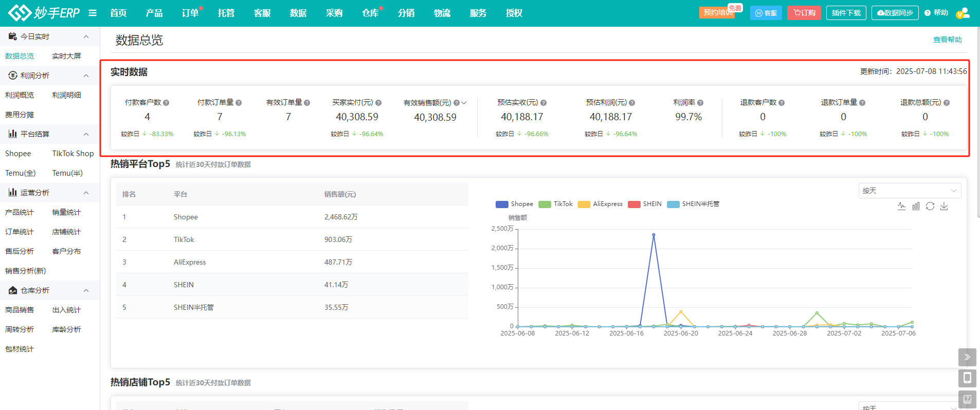This screenshot has width=980, height=410.
Task: Open Temu(全) settlement in sidebar
Action: click(21, 173)
